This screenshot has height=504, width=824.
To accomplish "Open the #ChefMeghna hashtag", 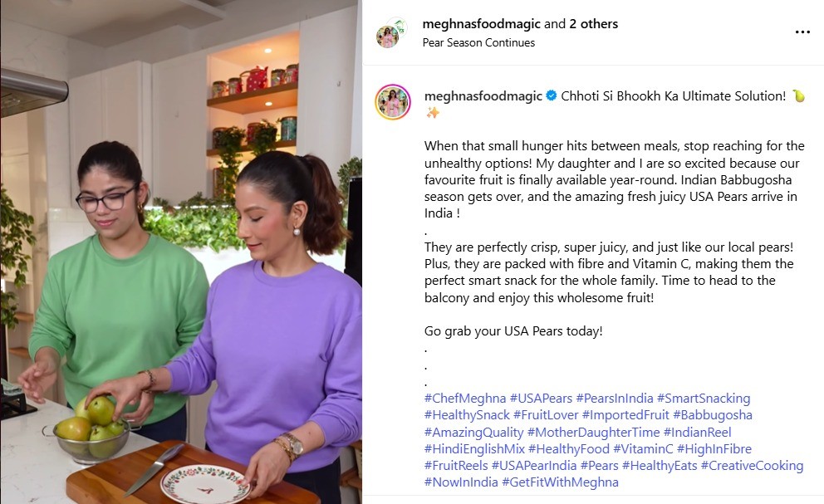I will [465, 399].
